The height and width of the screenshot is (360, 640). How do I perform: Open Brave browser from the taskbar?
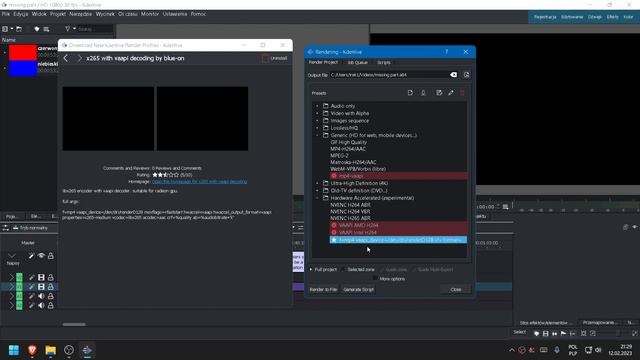tap(32, 350)
